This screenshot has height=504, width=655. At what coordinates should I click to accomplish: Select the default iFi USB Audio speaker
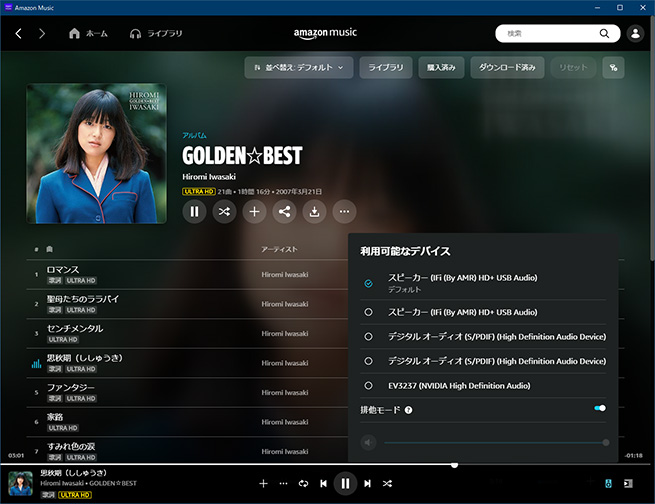[483, 283]
